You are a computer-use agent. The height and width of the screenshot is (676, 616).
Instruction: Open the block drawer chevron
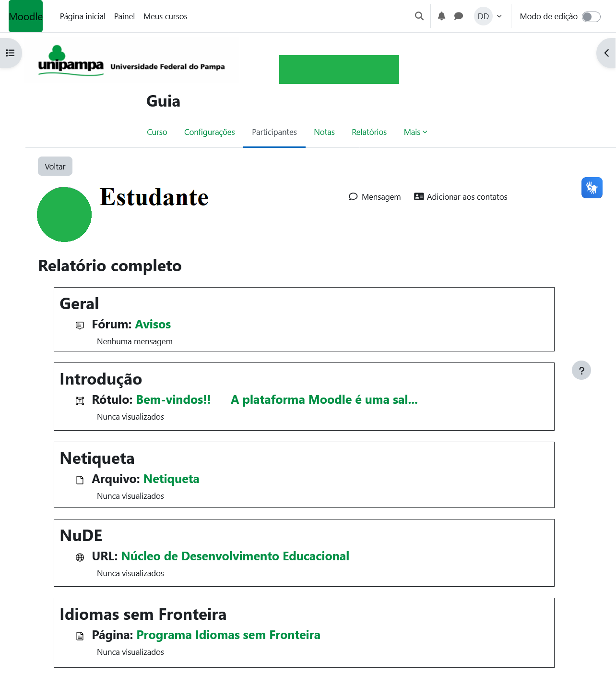point(606,53)
